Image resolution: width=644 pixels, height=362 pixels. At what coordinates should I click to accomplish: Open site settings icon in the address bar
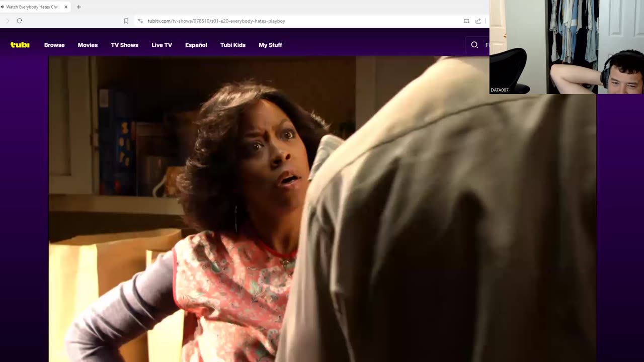pos(140,21)
